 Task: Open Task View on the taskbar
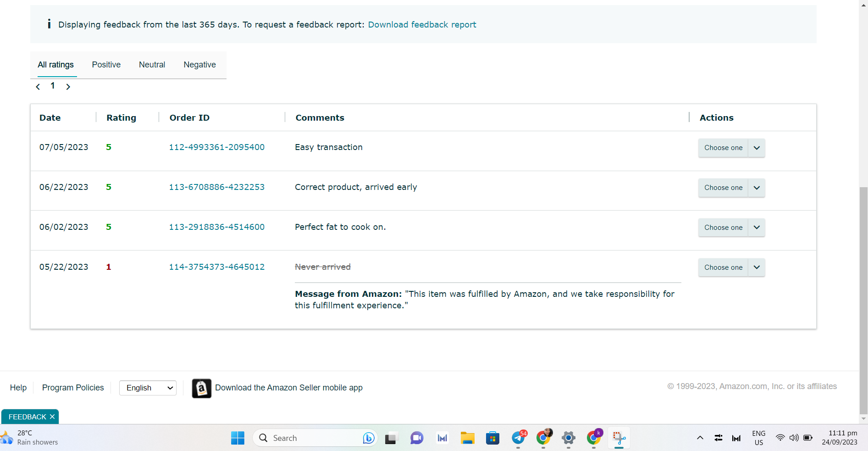pos(391,438)
